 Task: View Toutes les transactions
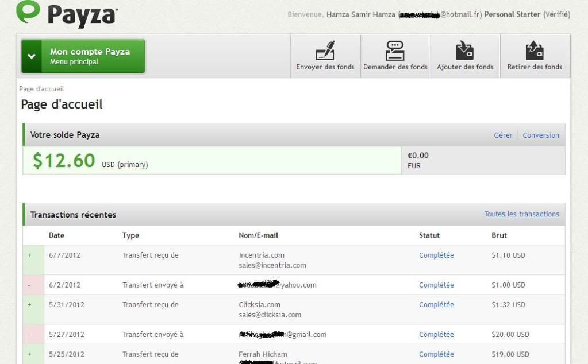point(522,214)
